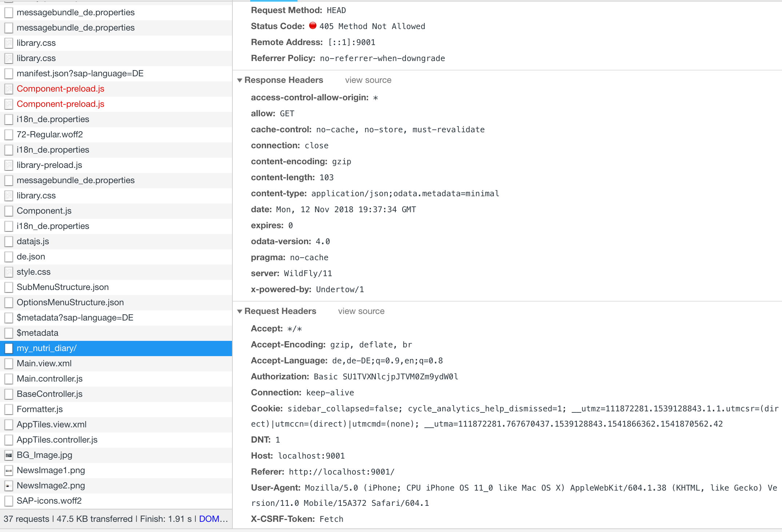782x532 pixels.
Task: Click the Authorization header value
Action: coord(386,376)
